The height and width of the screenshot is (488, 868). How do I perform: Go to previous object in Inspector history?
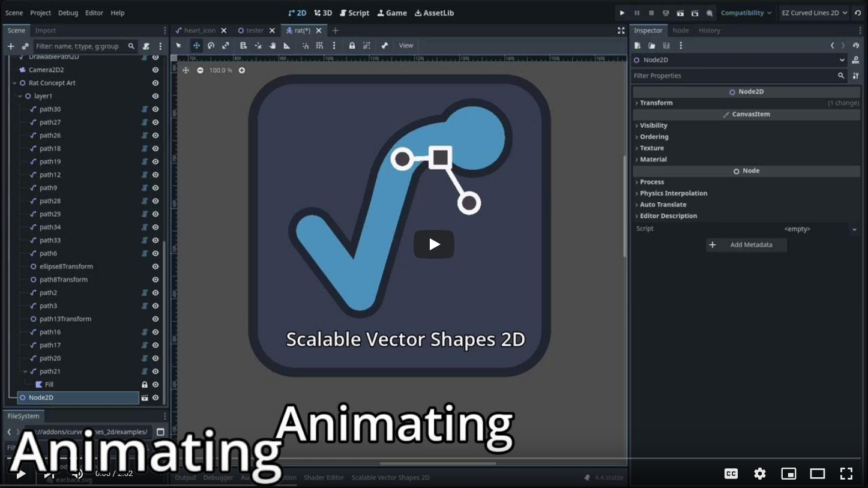click(x=832, y=46)
